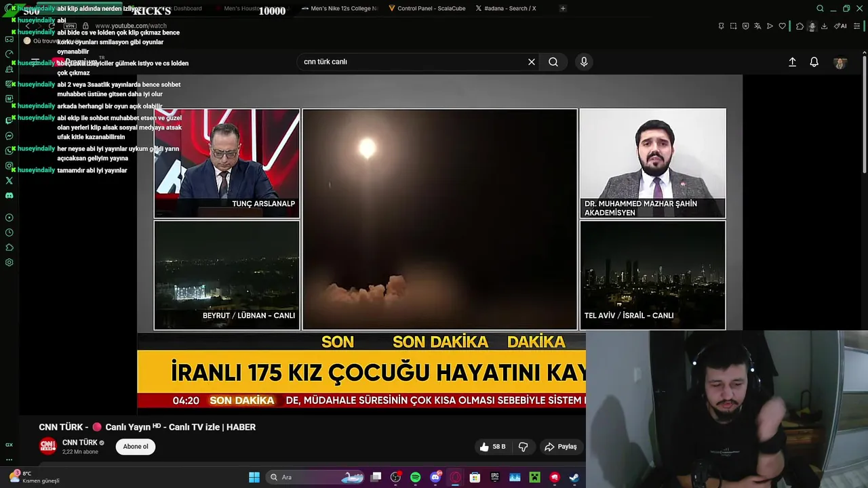Image resolution: width=868 pixels, height=488 pixels.
Task: Click the '2,22 Mn abone' subscriber count
Action: 80,452
